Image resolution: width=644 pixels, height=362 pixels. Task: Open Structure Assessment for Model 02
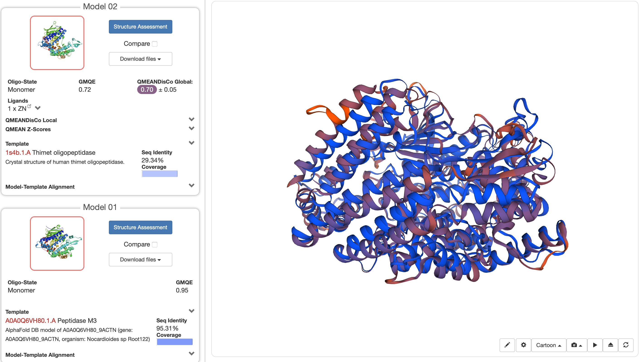(x=141, y=27)
